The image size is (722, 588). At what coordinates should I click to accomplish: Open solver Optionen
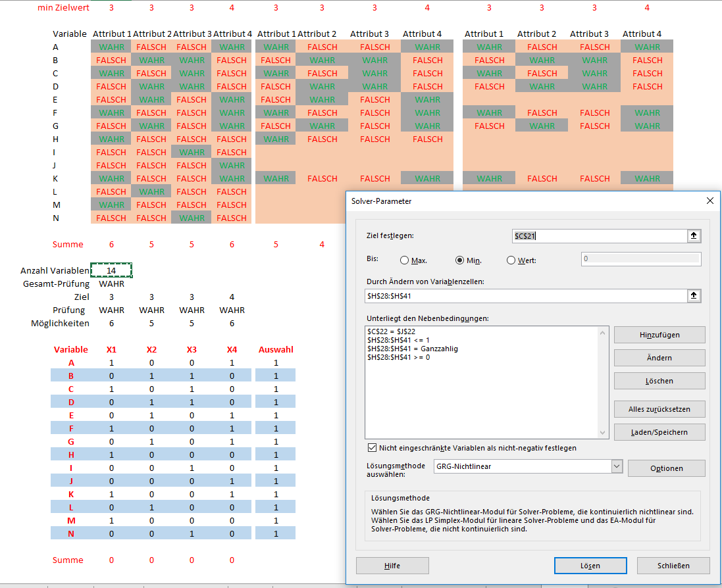[x=666, y=468]
